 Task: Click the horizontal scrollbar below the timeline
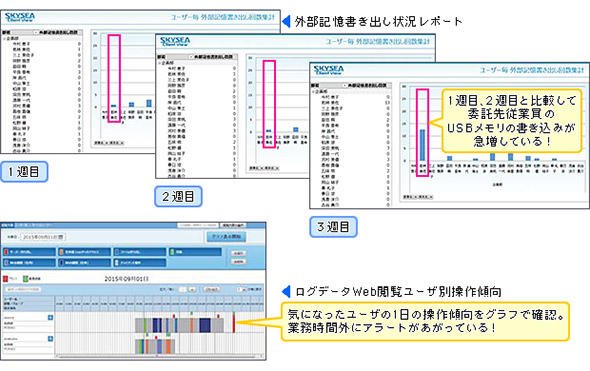(x=159, y=356)
